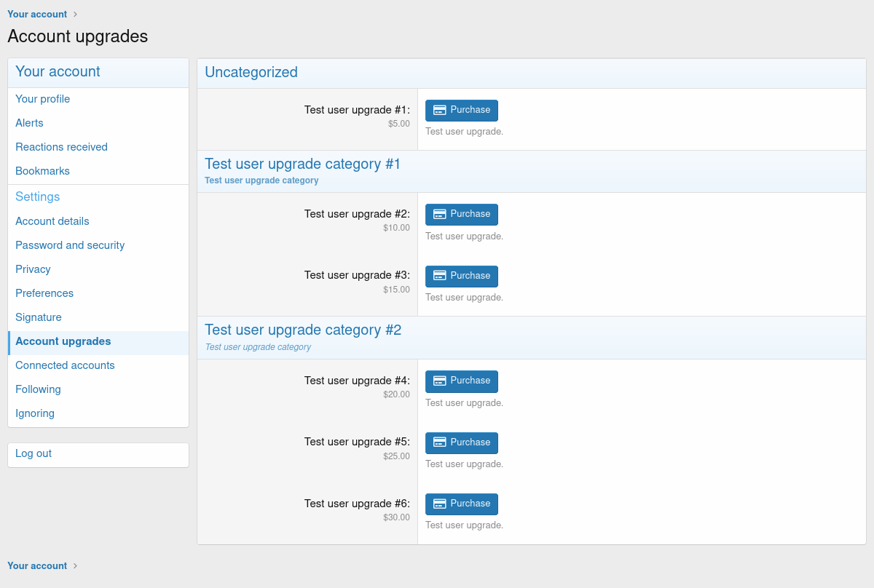Open Your account breadcrumb at top

(37, 14)
